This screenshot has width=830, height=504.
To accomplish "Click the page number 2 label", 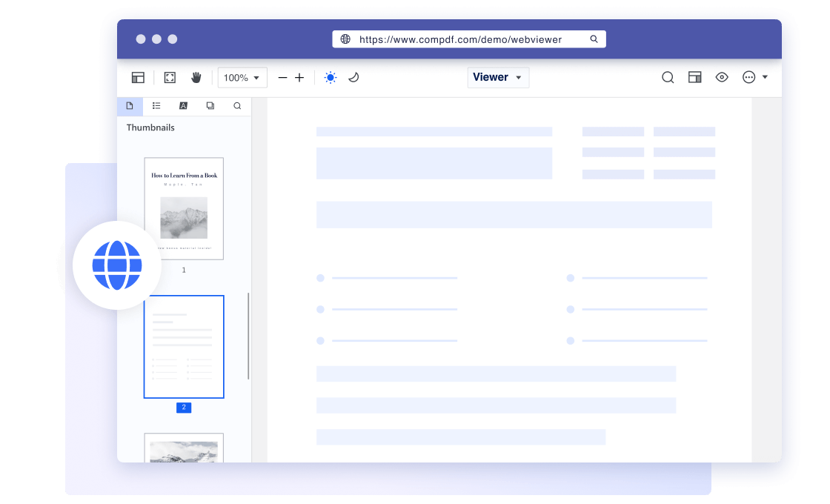I will click(184, 408).
